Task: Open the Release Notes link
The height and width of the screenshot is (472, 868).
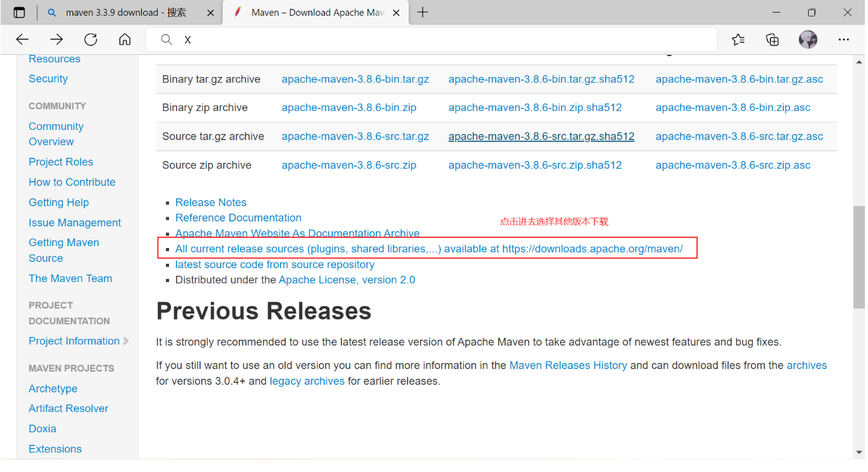Action: tap(211, 203)
